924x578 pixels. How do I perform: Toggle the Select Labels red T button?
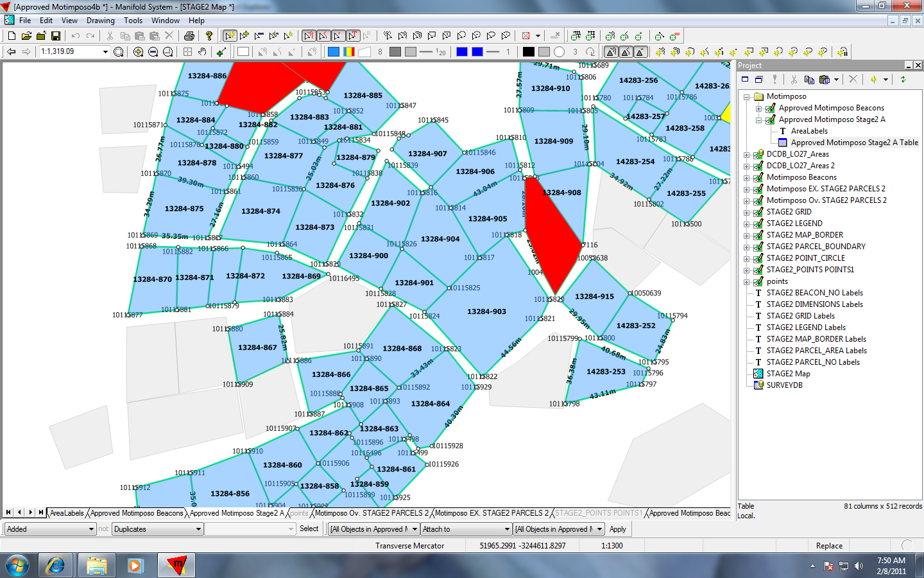click(x=352, y=36)
